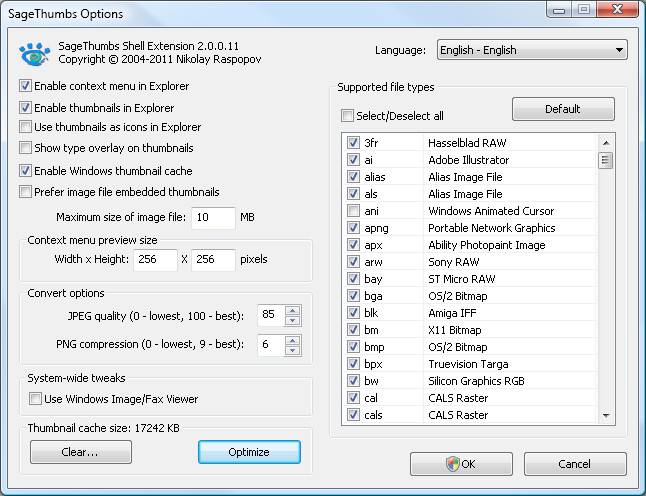This screenshot has height=496, width=646.
Task: Close the SageThumbs Options window
Action: click(x=617, y=9)
